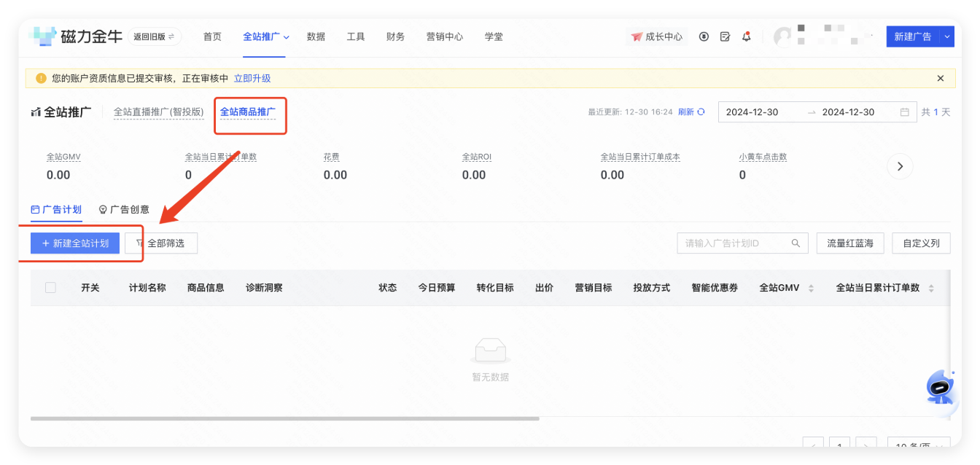This screenshot has width=980, height=465.
Task: Click the 诊断洞察 column header
Action: click(264, 288)
